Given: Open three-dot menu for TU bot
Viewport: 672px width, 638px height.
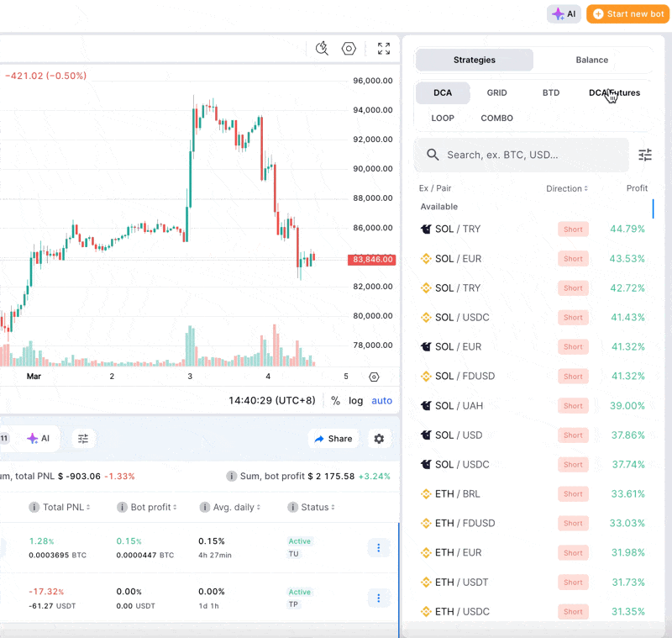Looking at the screenshot, I should [378, 548].
